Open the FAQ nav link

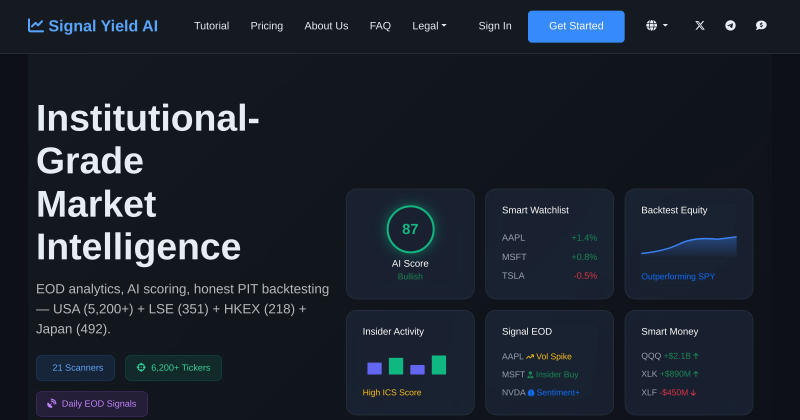380,26
